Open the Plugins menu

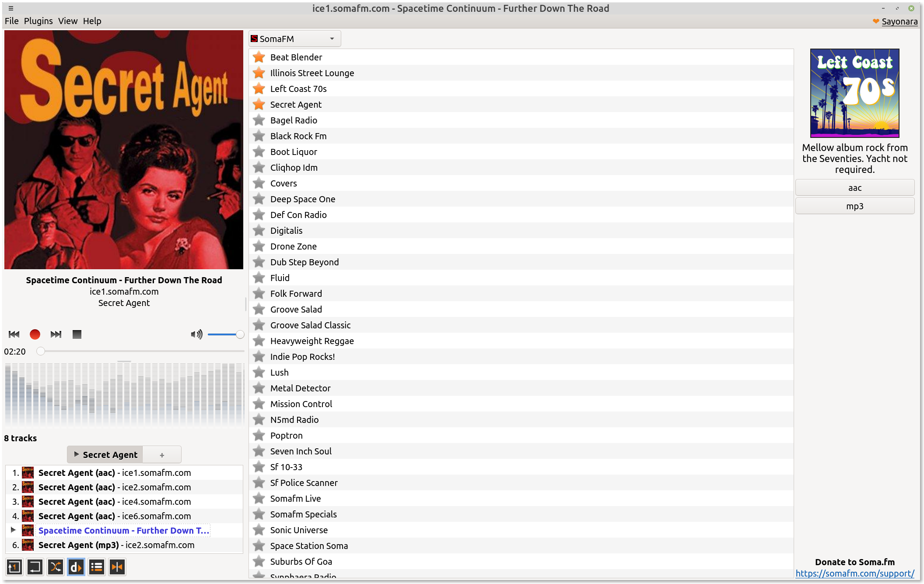coord(38,21)
